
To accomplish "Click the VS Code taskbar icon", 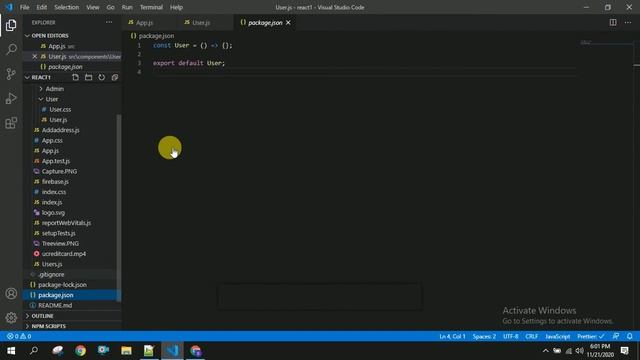I will pyautogui.click(x=172, y=351).
